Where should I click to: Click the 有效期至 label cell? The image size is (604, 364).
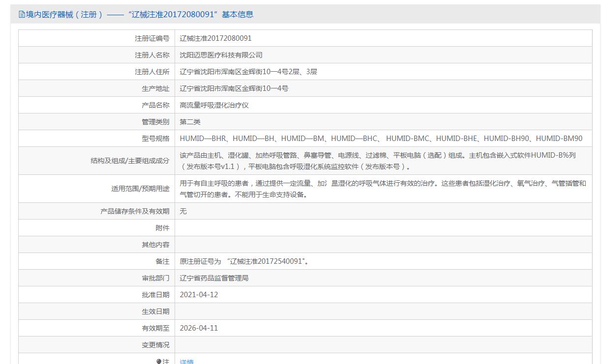click(97, 328)
